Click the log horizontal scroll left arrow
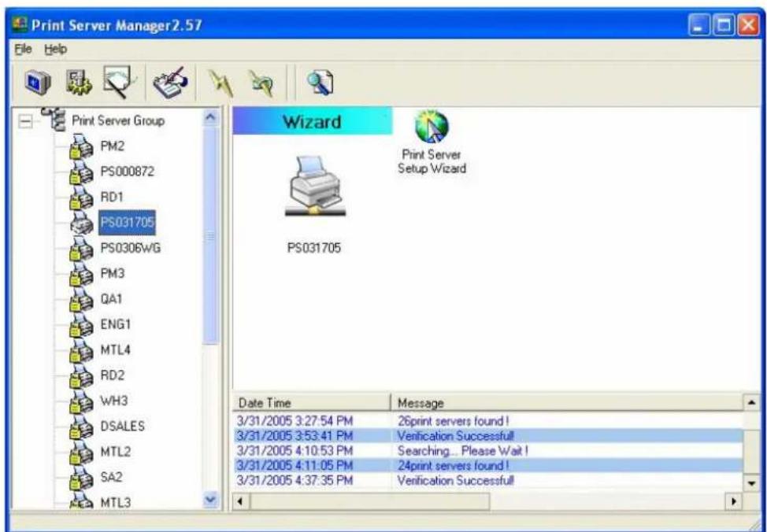Image resolution: width=767 pixels, height=532 pixels. pyautogui.click(x=241, y=501)
